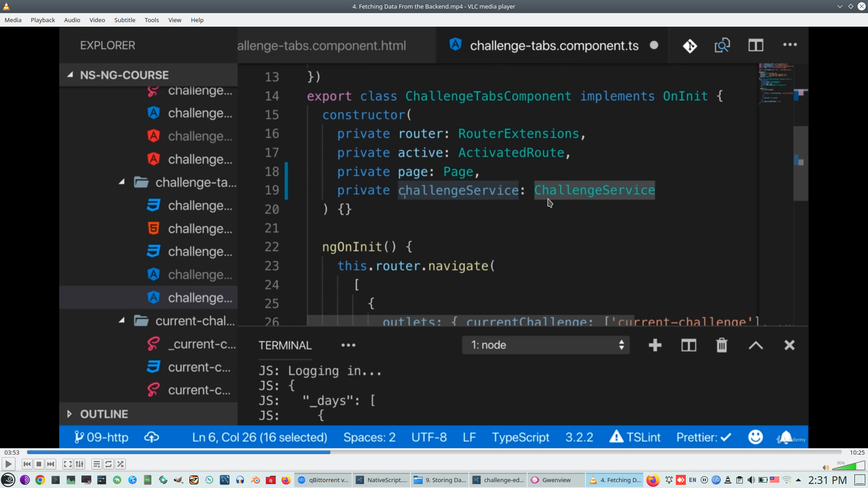This screenshot has width=868, height=488.
Task: Mute audio using the VLC speaker icon
Action: pos(826,468)
